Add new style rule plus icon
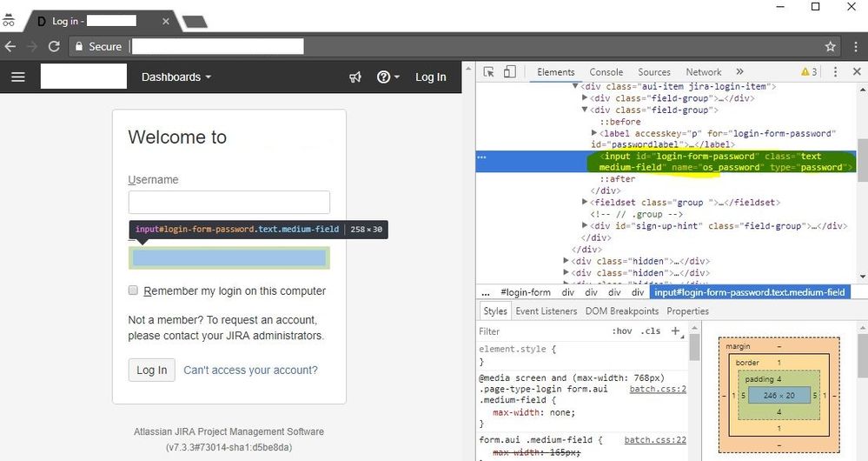This screenshot has height=461, width=868. click(676, 331)
